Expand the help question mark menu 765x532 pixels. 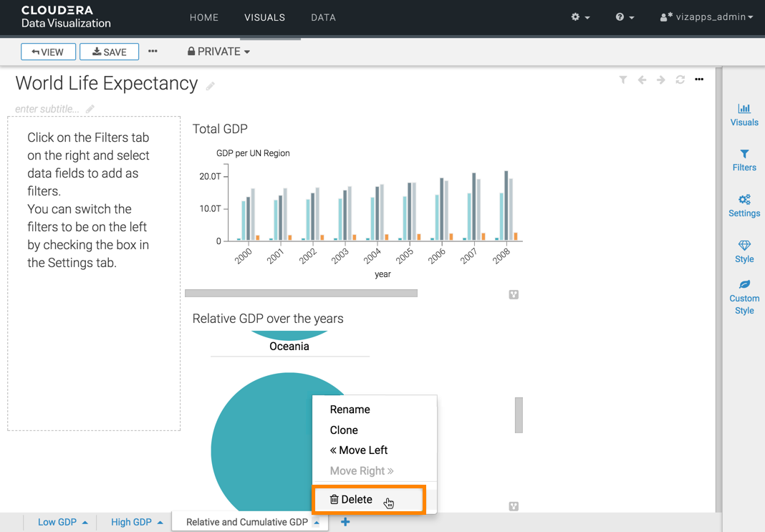tap(625, 17)
